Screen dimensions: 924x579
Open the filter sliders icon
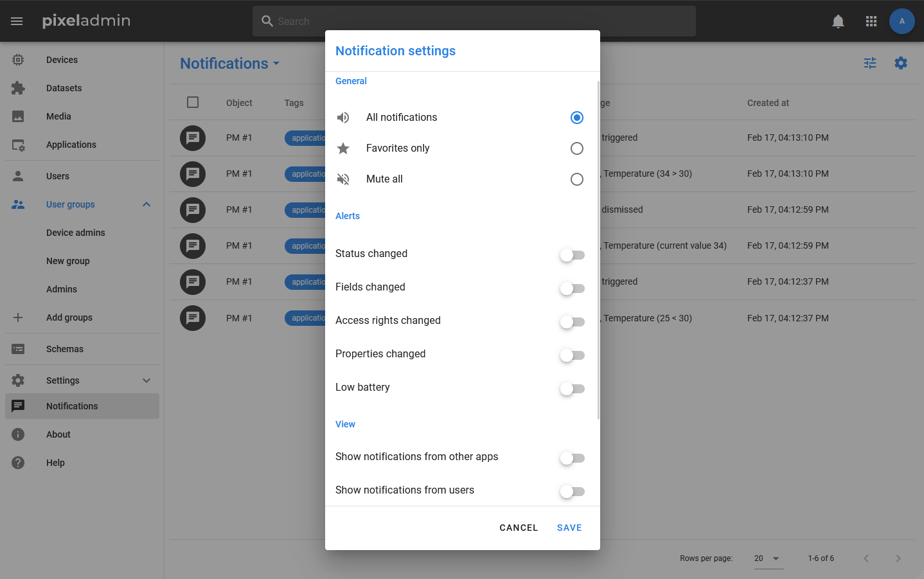(870, 63)
